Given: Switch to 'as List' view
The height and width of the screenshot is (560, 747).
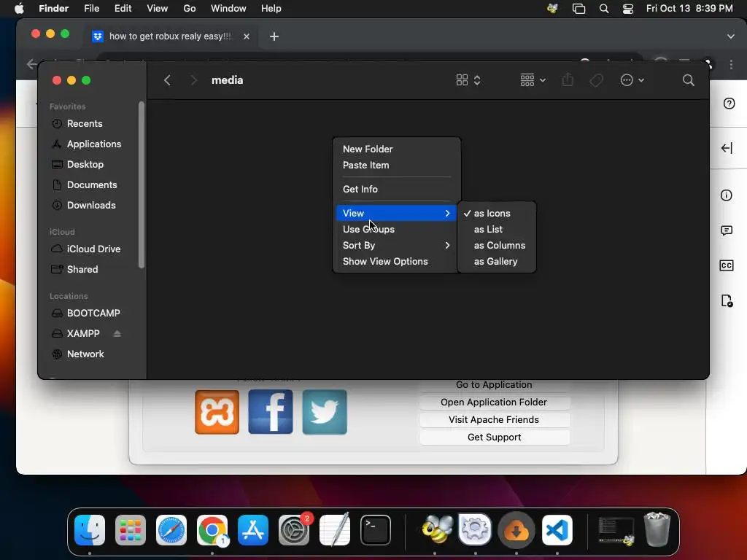Looking at the screenshot, I should [496, 230].
